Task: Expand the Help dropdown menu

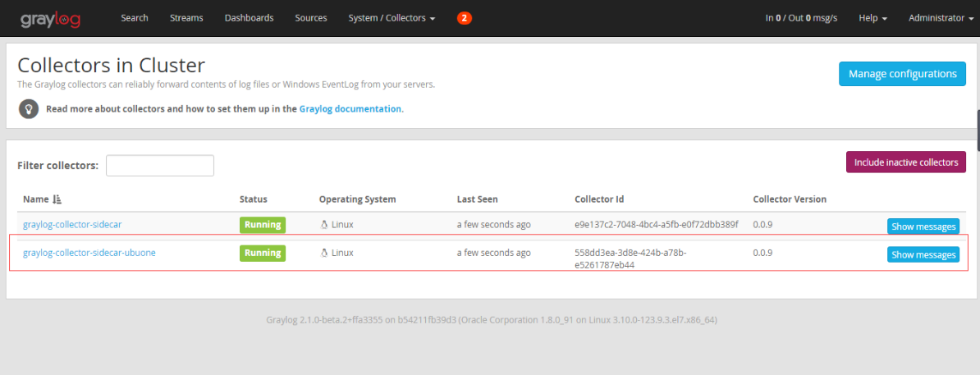Action: [x=873, y=18]
